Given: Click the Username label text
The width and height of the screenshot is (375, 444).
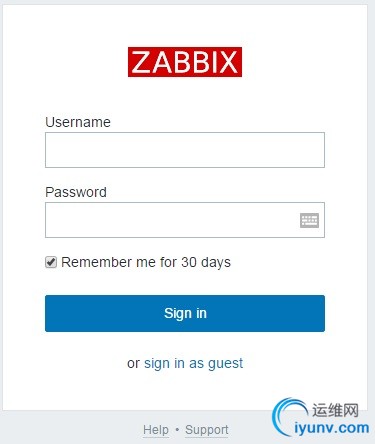Looking at the screenshot, I should click(78, 122).
